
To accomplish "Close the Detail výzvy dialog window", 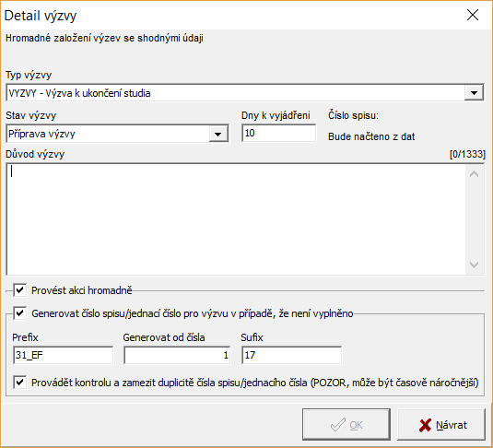I will click(x=473, y=15).
